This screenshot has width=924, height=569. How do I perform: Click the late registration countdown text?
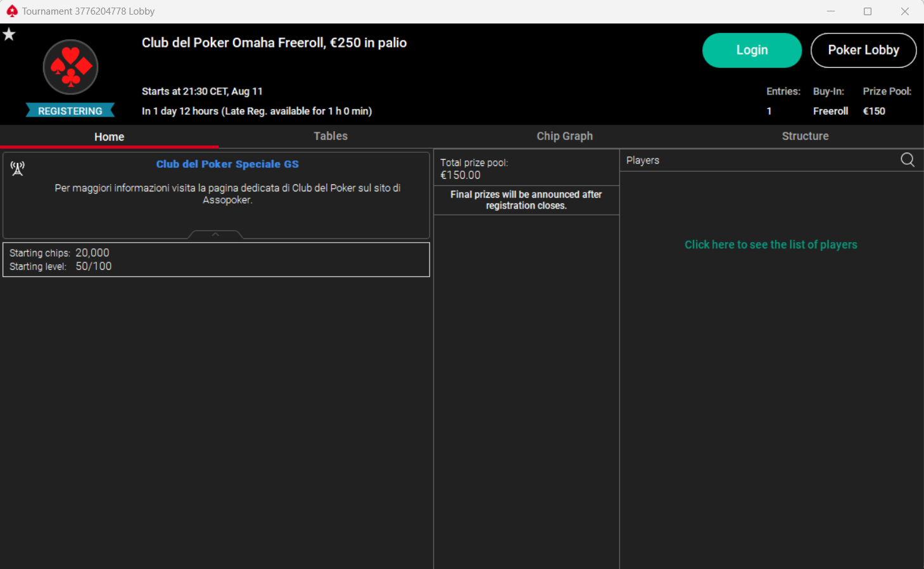point(256,111)
